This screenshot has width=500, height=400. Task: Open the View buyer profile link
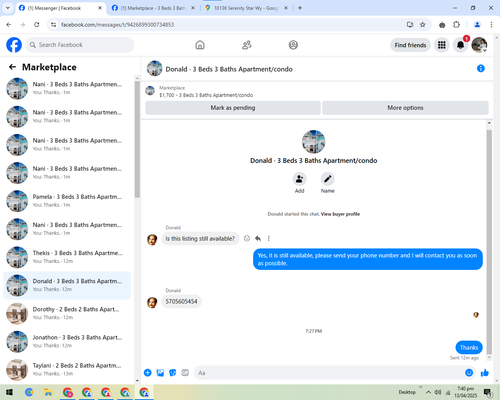pos(340,214)
